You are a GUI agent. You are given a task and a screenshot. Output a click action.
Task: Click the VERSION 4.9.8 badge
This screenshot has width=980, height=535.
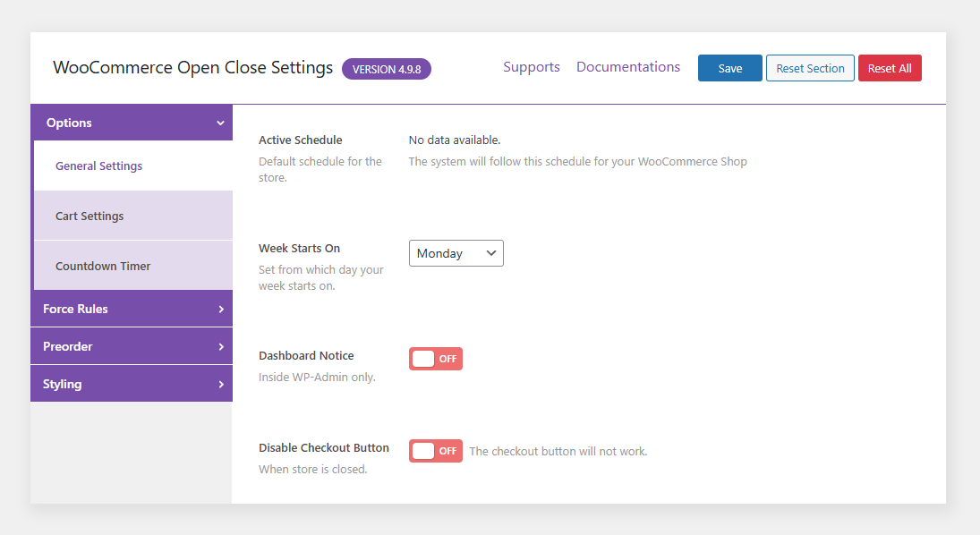click(386, 68)
